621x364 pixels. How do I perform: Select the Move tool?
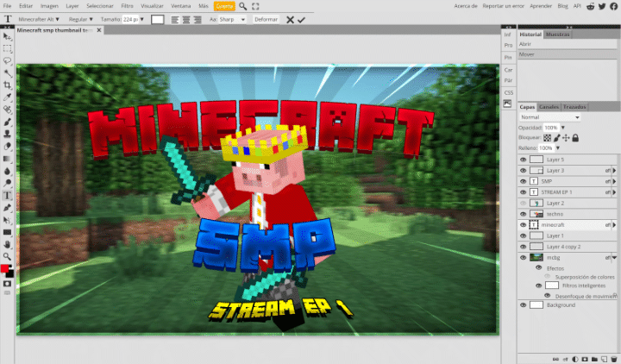coord(7,36)
